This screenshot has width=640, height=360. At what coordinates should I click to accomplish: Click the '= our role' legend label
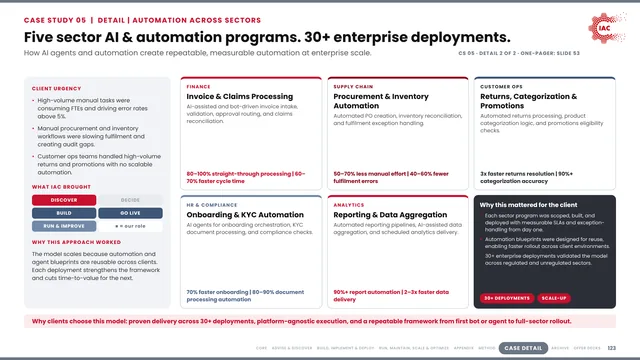pos(130,226)
